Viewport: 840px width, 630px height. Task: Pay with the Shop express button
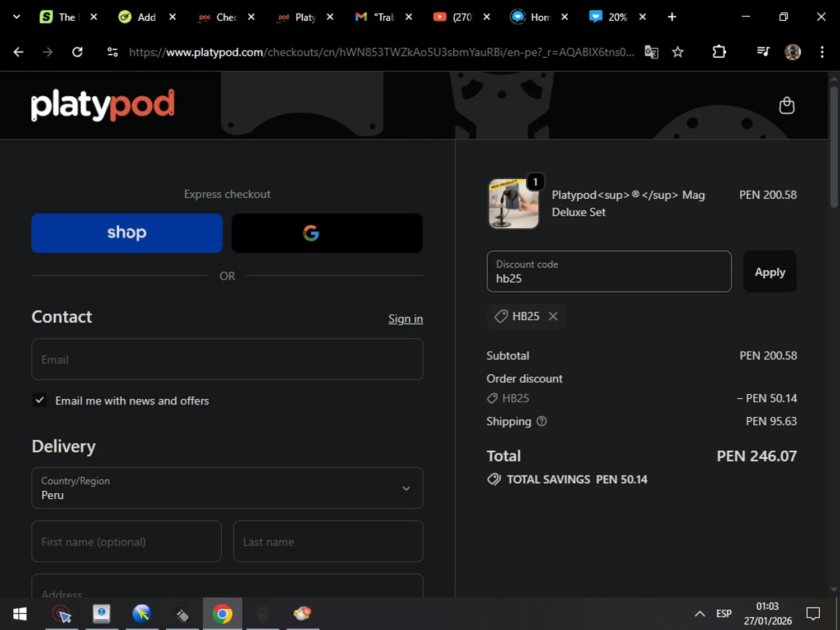(127, 233)
